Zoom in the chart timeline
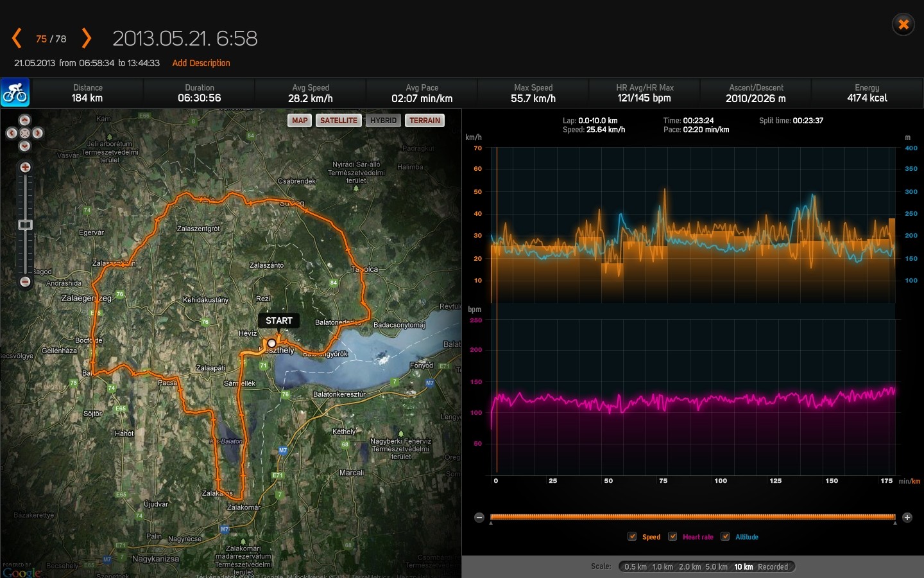This screenshot has width=924, height=578. click(x=907, y=518)
